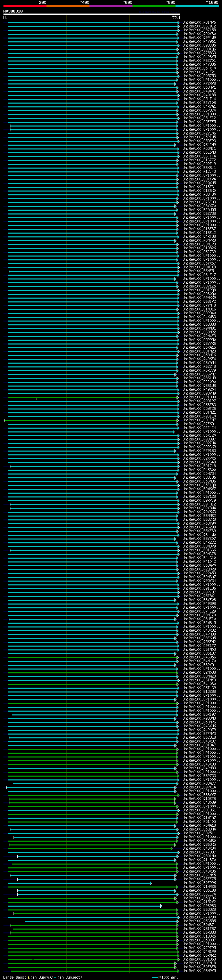Select label UniRef100_B5FXF0
The width and height of the screenshot is (222, 980).
[199, 68]
